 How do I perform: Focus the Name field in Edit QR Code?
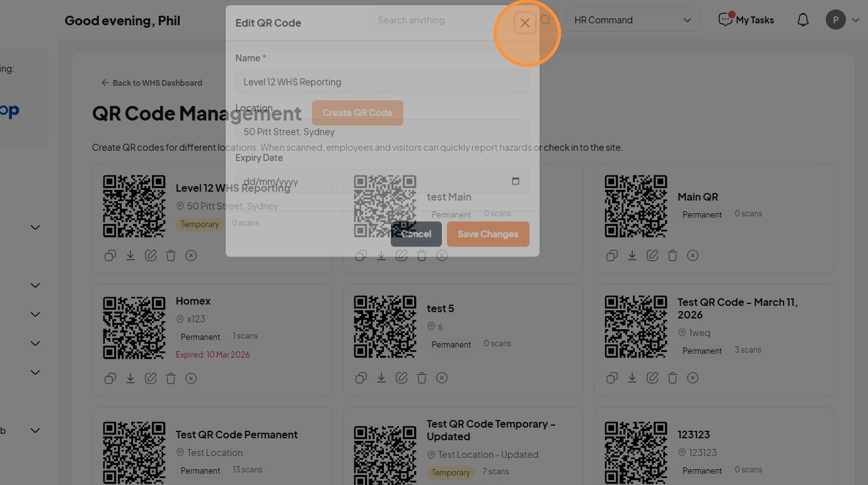click(382, 82)
